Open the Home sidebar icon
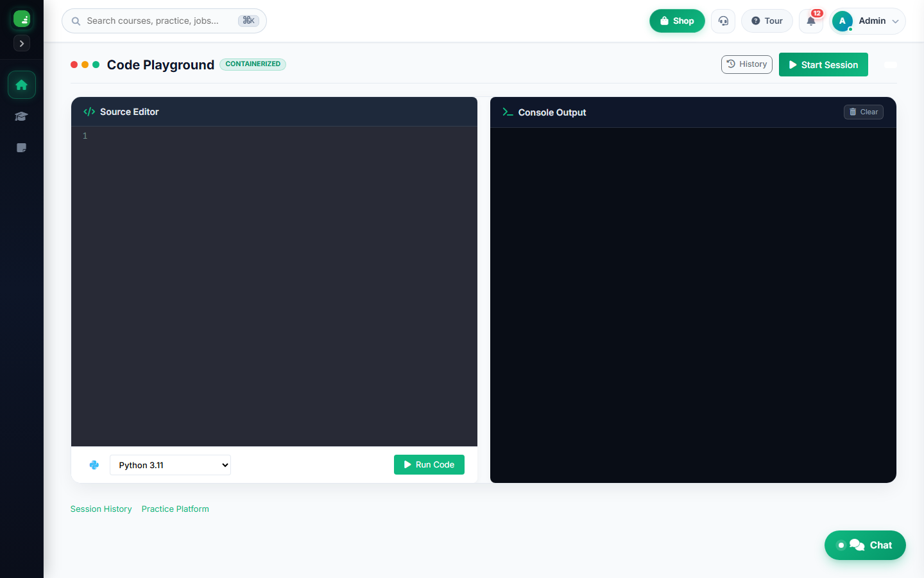Viewport: 924px width, 578px height. pyautogui.click(x=22, y=85)
